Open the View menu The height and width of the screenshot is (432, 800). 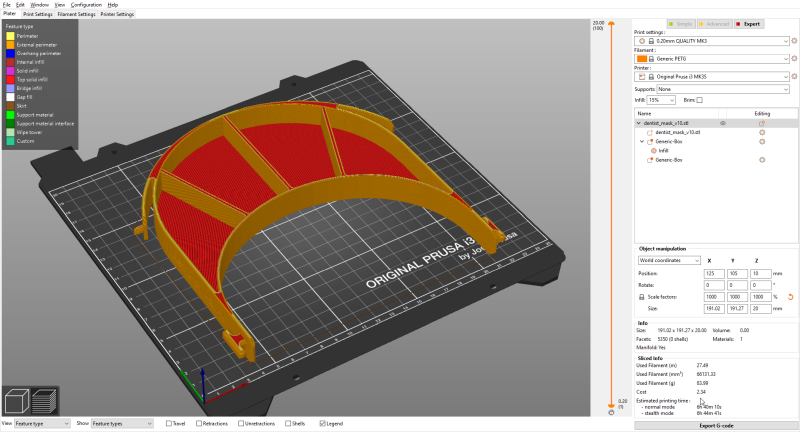pos(60,5)
